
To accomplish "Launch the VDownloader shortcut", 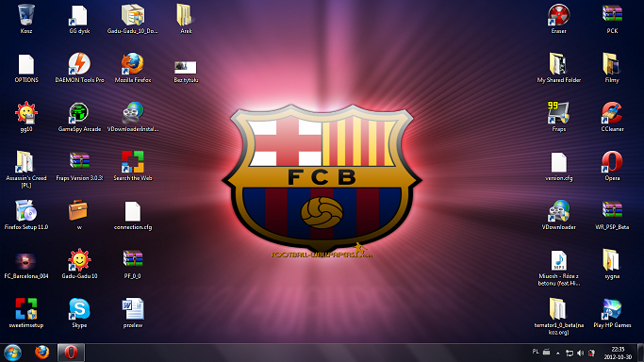I will [x=558, y=211].
